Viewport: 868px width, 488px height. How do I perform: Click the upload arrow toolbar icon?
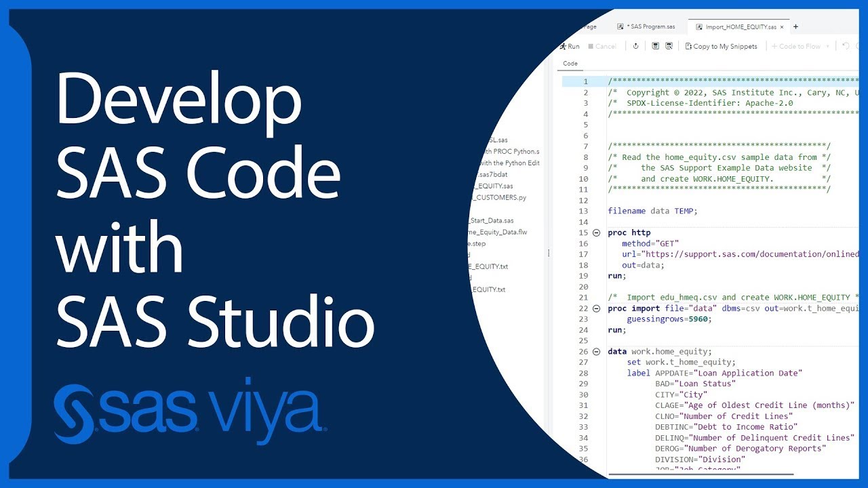coord(635,46)
